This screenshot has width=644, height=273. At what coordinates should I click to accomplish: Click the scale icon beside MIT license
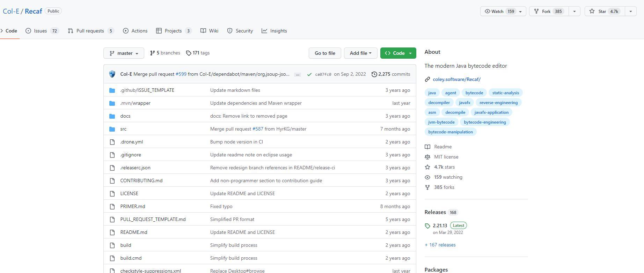[427, 157]
